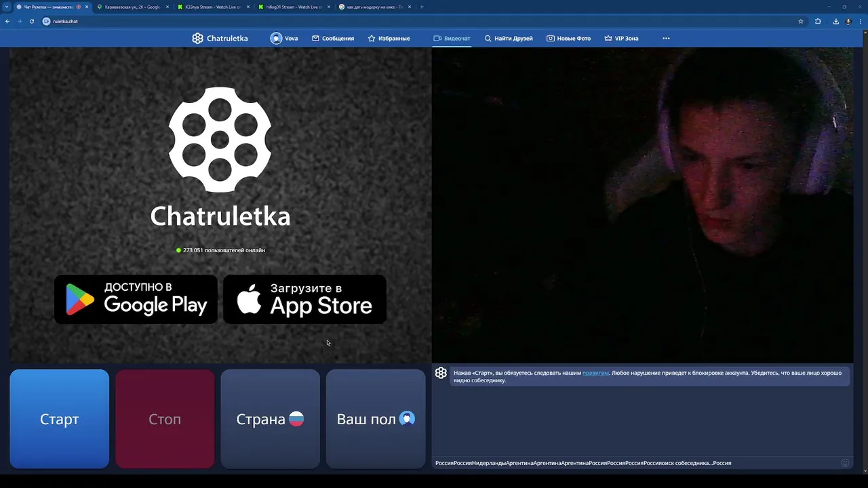Open browser downloads icon

835,21
